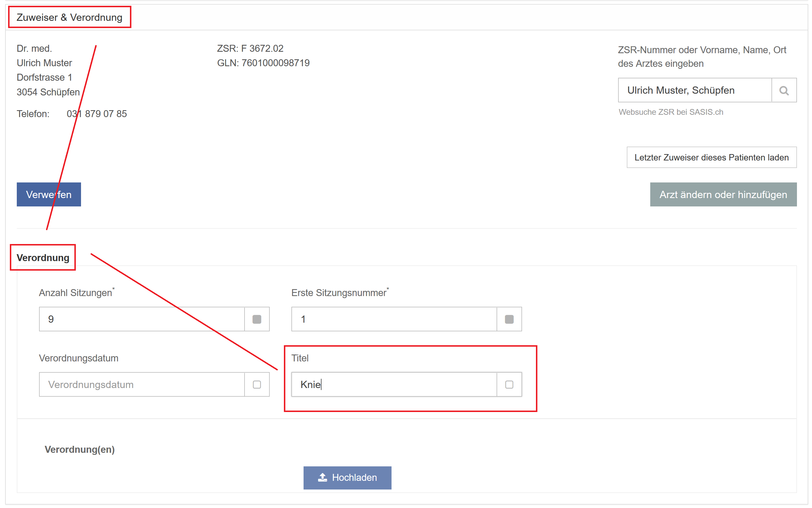Click the Anzahl Sitzungen input field
Image resolution: width=812 pixels, height=508 pixels.
pyautogui.click(x=142, y=319)
